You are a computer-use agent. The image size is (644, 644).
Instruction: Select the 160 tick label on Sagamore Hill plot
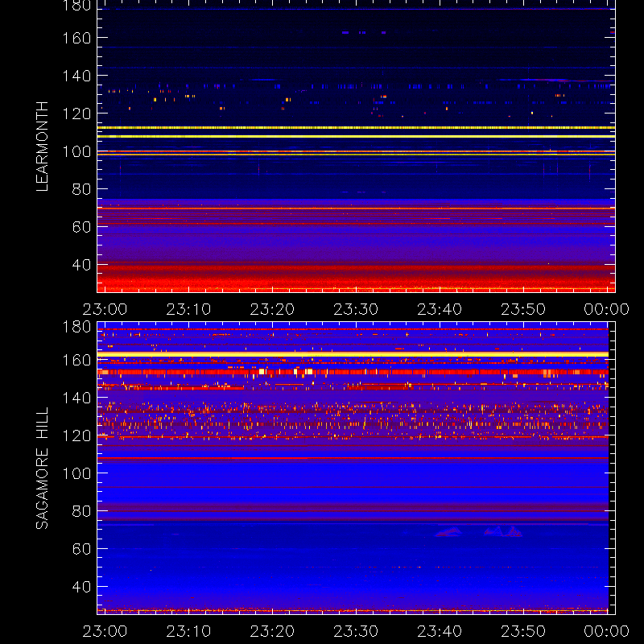pyautogui.click(x=76, y=360)
